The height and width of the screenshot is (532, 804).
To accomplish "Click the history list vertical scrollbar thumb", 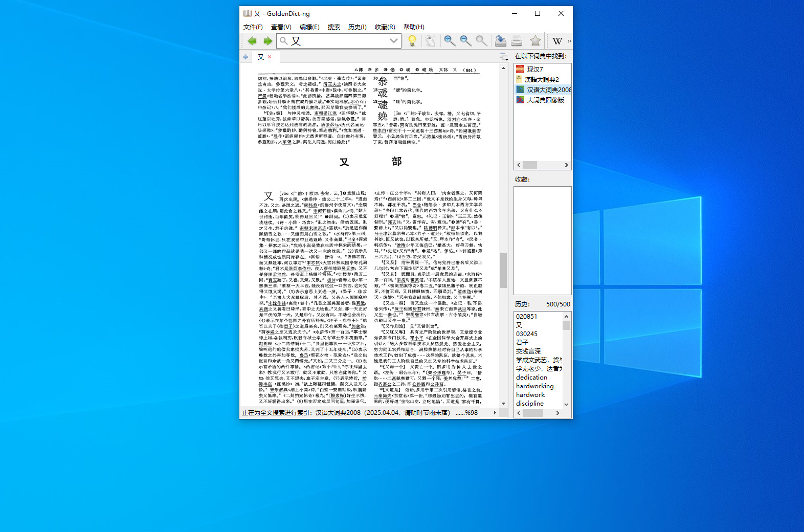I will [x=566, y=325].
